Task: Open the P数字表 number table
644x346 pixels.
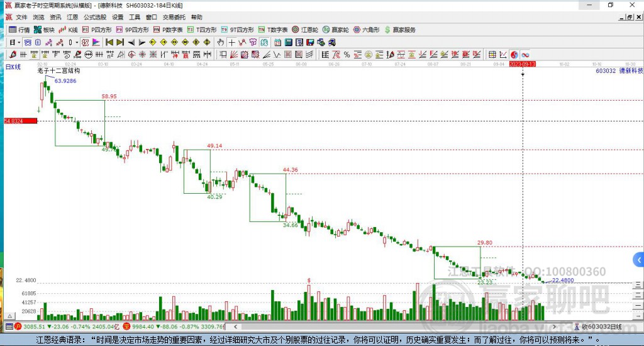Action: (x=167, y=30)
